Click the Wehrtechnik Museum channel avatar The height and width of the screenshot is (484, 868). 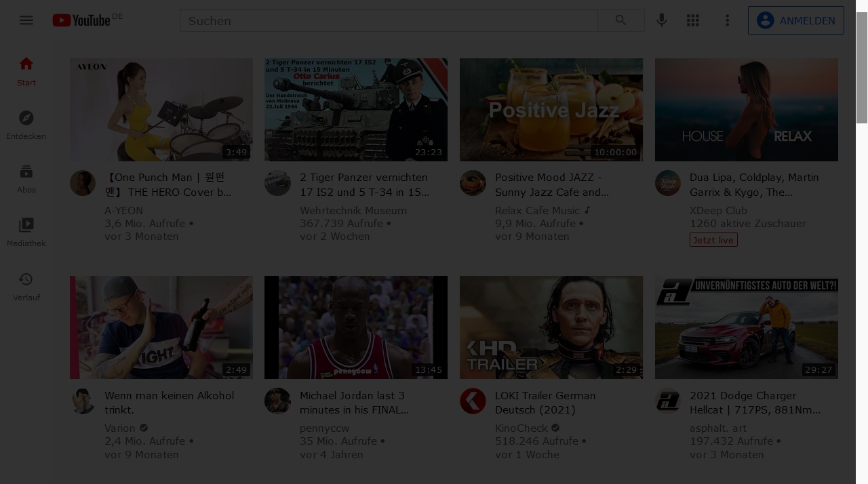[277, 183]
